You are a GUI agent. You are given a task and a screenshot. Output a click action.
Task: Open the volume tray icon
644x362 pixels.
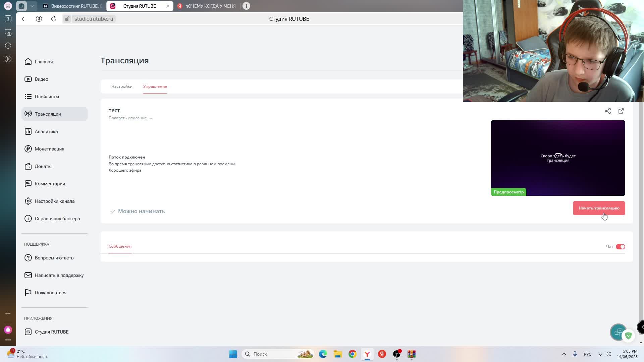click(x=608, y=354)
